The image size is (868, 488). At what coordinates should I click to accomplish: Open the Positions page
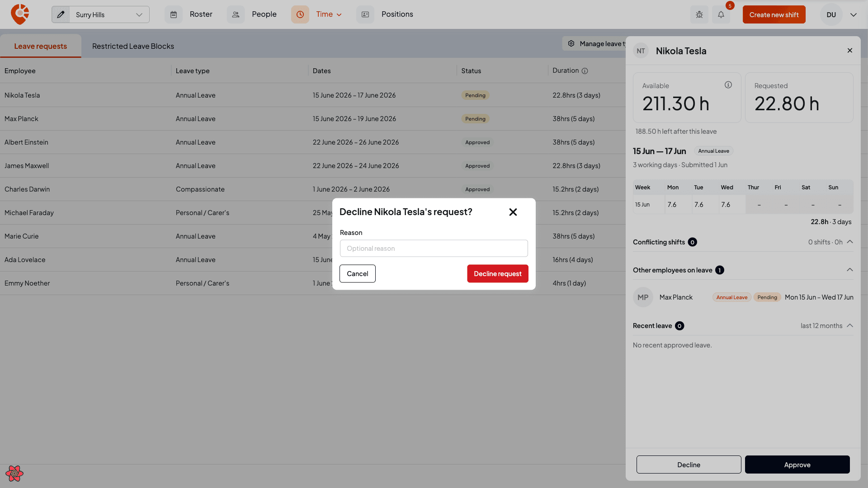tap(397, 14)
